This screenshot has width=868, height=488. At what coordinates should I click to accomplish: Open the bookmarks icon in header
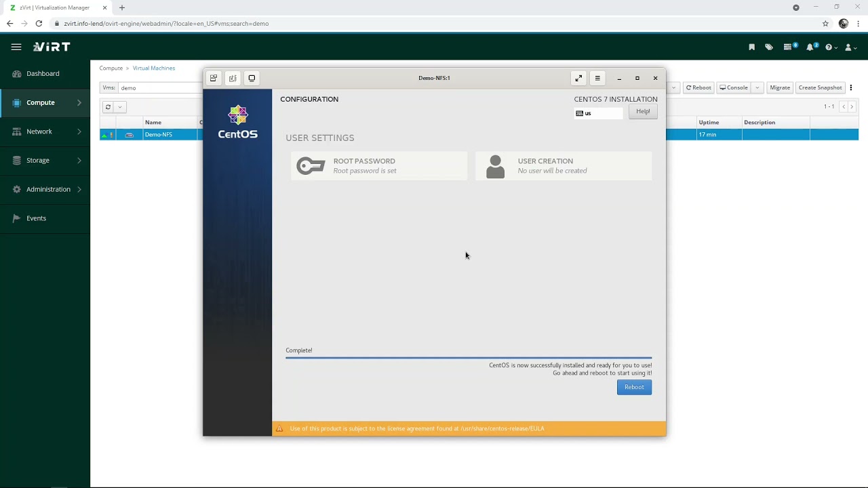pos(751,47)
